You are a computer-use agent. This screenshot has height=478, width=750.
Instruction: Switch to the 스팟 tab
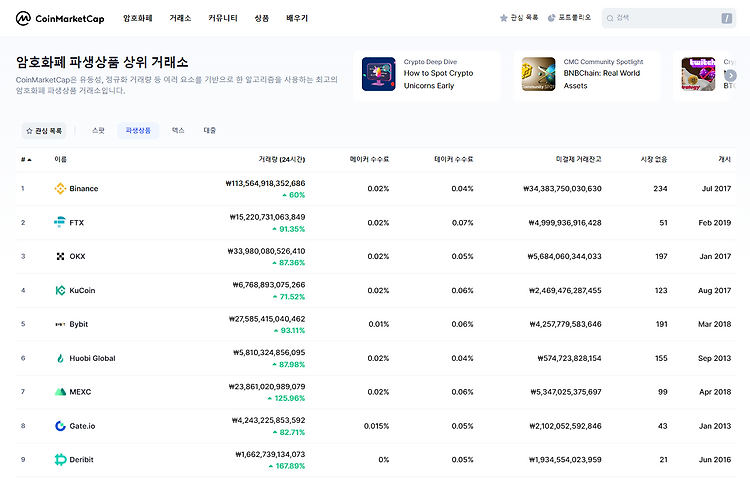pyautogui.click(x=98, y=131)
